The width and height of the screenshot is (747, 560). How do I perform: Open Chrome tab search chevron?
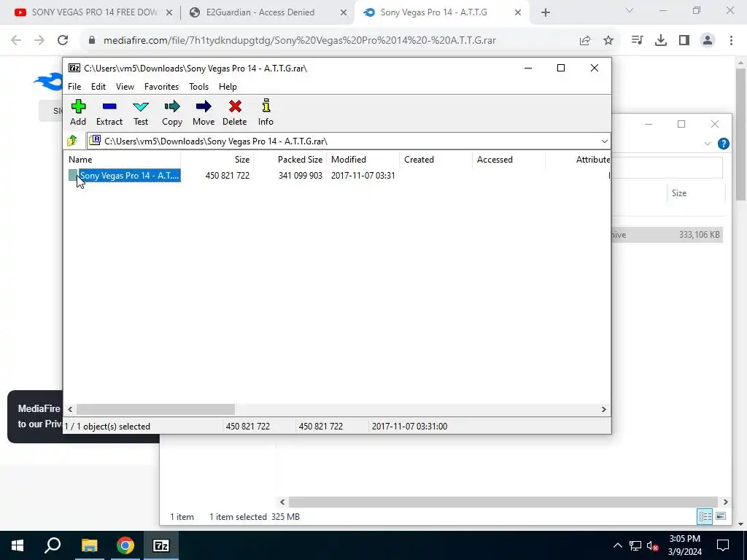pyautogui.click(x=630, y=10)
